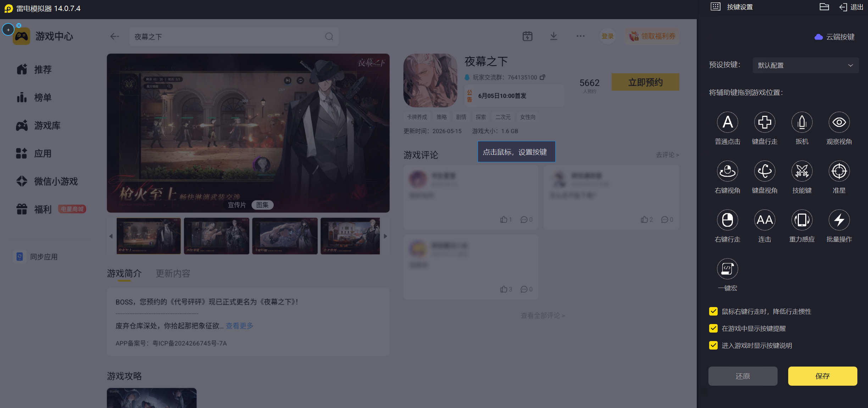Open the third screenshot thumbnail

[x=285, y=236]
